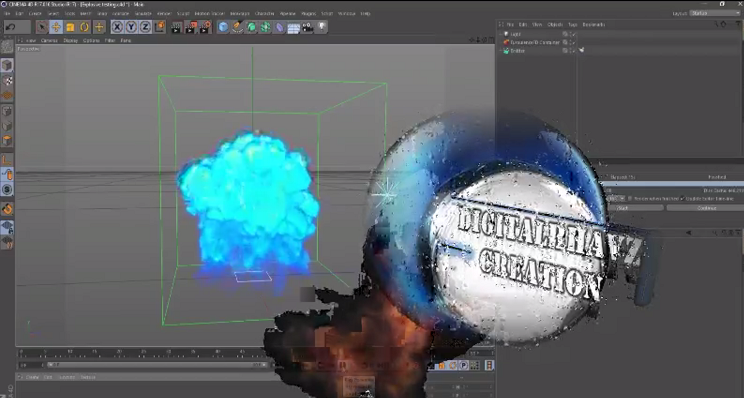
Task: Click Render to Picture Viewer icon
Action: (191, 27)
